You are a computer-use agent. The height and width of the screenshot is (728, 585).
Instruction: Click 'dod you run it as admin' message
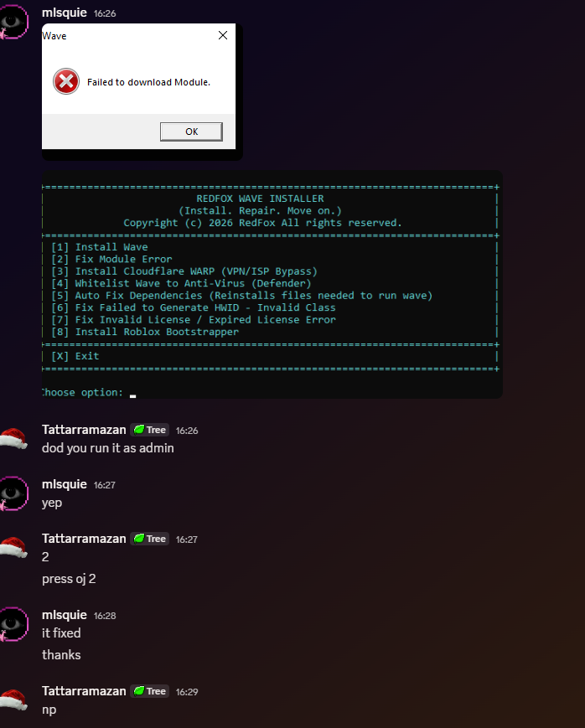coord(108,448)
